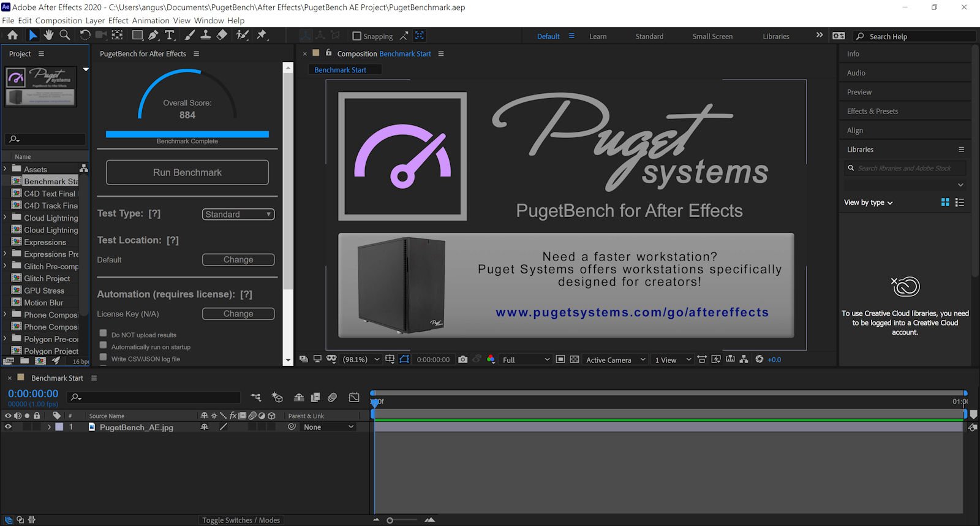Select the Rotation tool
The image size is (980, 526).
(x=85, y=36)
